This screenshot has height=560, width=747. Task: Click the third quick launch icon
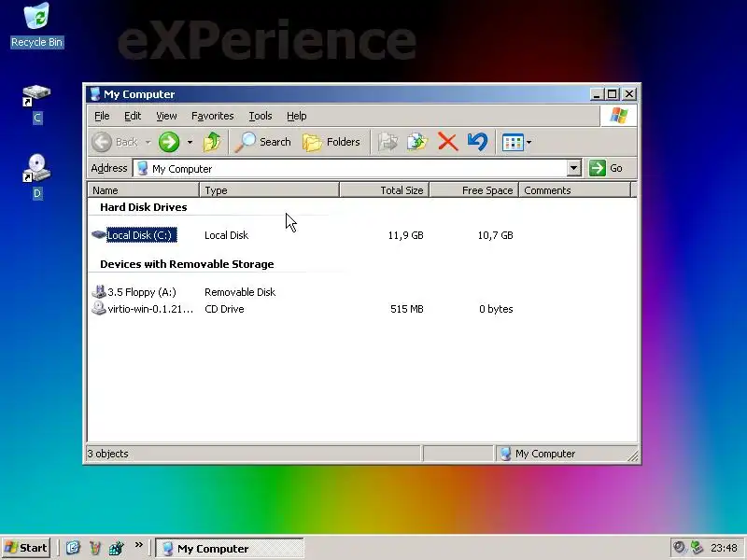click(116, 548)
